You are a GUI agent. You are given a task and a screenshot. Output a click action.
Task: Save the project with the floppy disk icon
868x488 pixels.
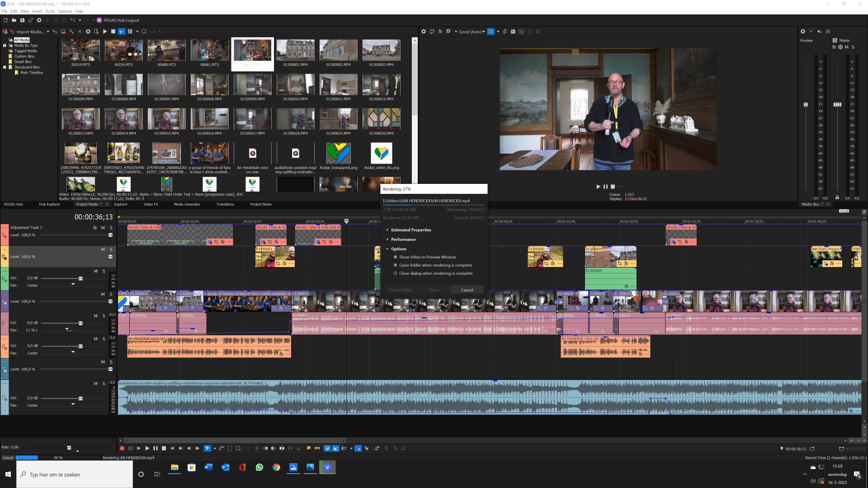22,20
